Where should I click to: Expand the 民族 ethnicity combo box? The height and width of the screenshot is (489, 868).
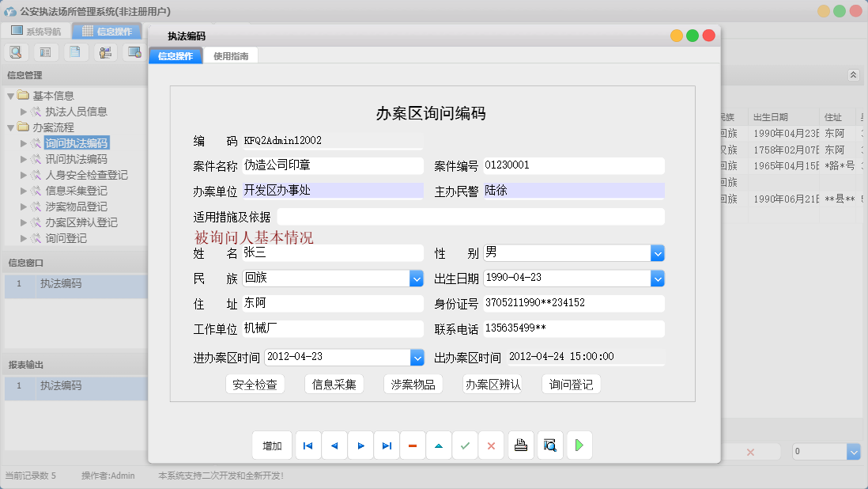point(417,278)
